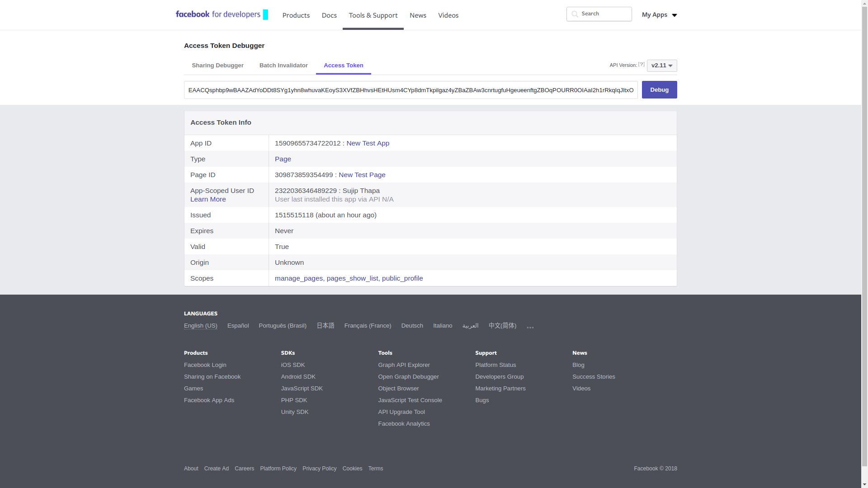Select English (US) language

(200, 326)
